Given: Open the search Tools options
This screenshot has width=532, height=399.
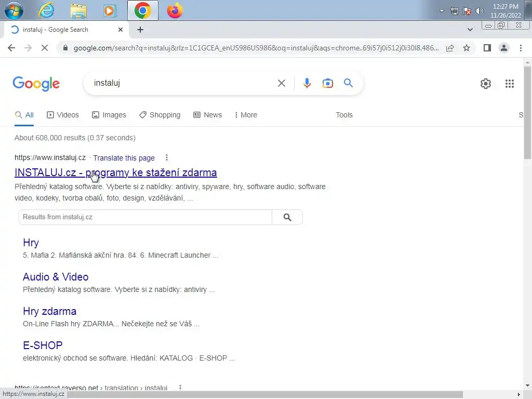Looking at the screenshot, I should click(x=344, y=115).
